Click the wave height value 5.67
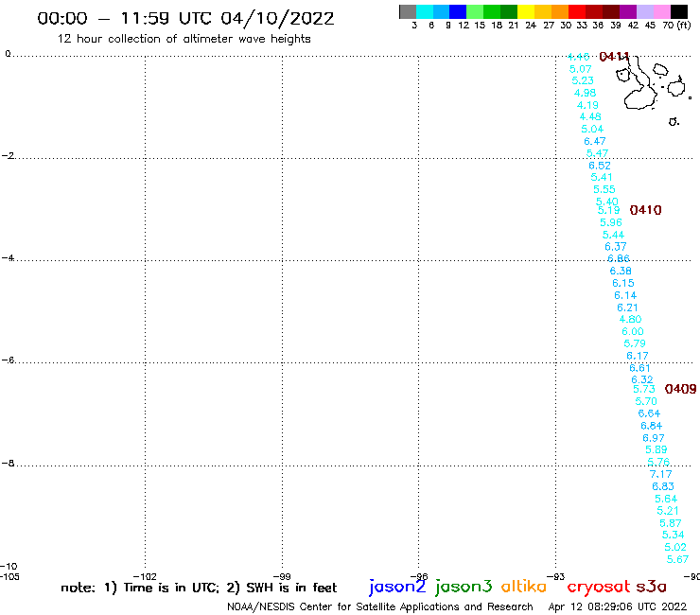 [677, 559]
